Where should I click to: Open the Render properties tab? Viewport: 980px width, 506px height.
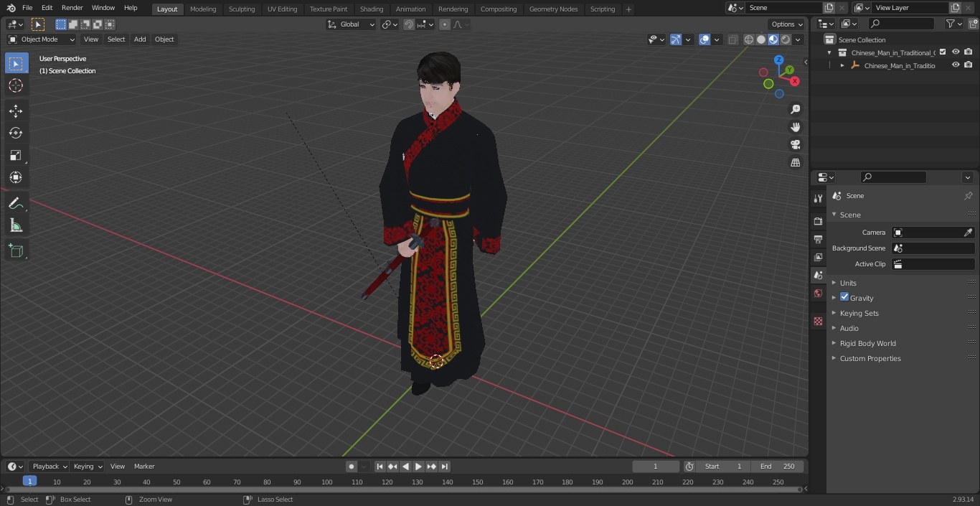pos(818,221)
